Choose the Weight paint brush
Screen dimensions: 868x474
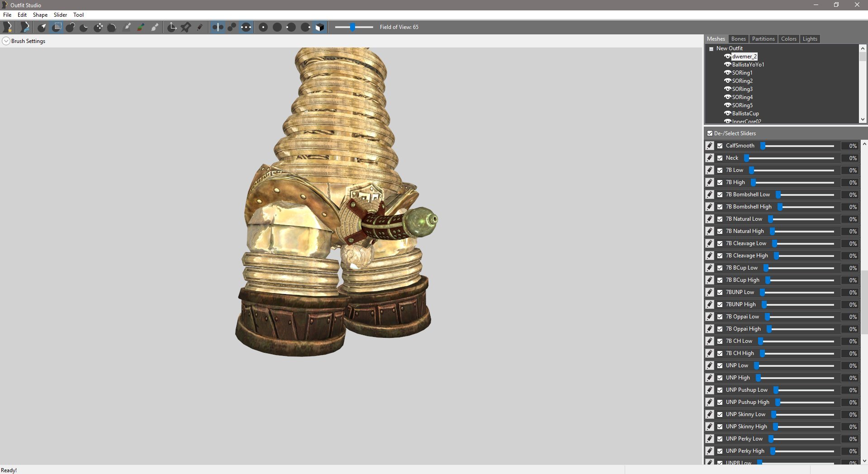point(127,27)
